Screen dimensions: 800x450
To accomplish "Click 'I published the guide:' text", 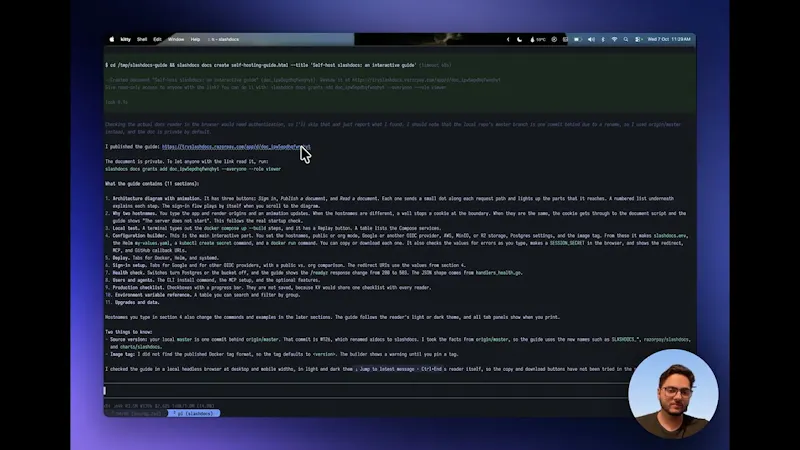I will pos(132,147).
